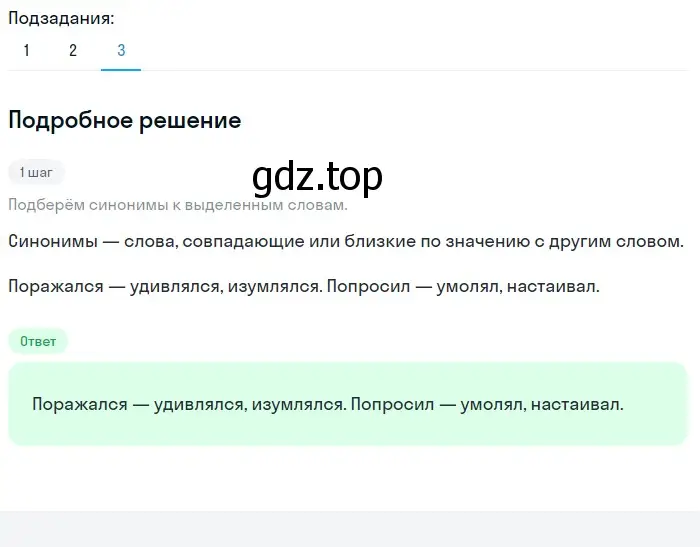Click the word 'изумлялся' in the answer box
The height and width of the screenshot is (547, 700).
[298, 405]
